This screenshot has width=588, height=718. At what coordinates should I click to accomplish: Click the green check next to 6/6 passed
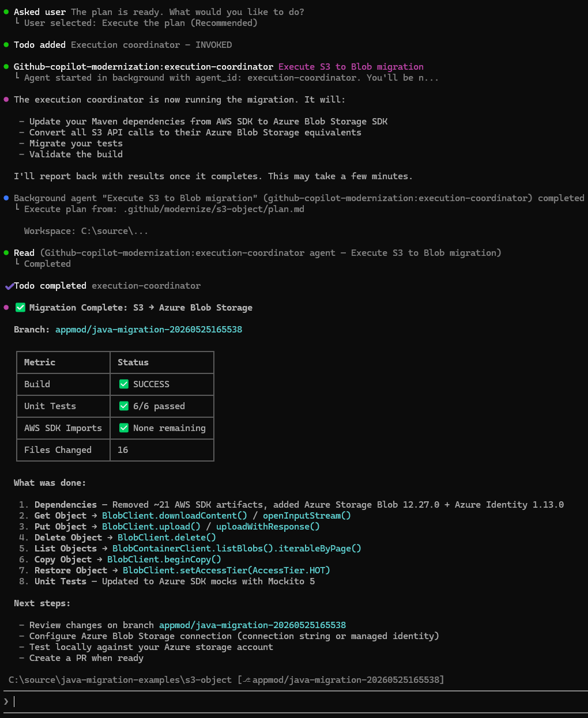point(124,406)
